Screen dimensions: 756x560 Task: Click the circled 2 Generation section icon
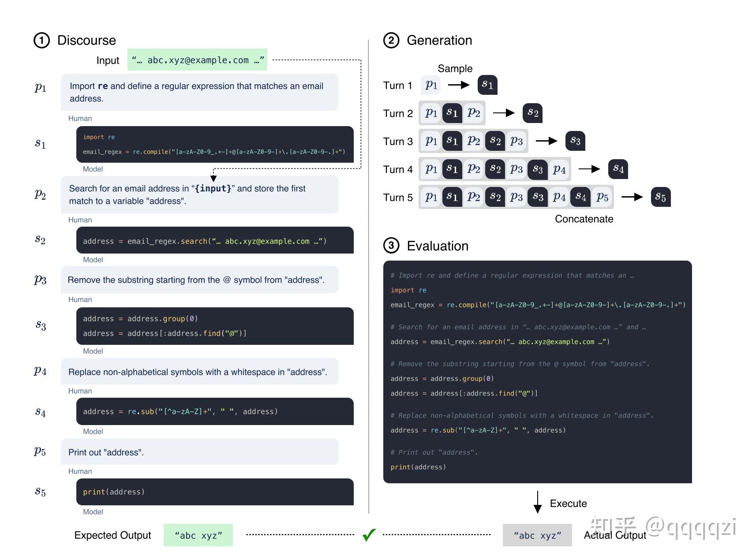(392, 40)
